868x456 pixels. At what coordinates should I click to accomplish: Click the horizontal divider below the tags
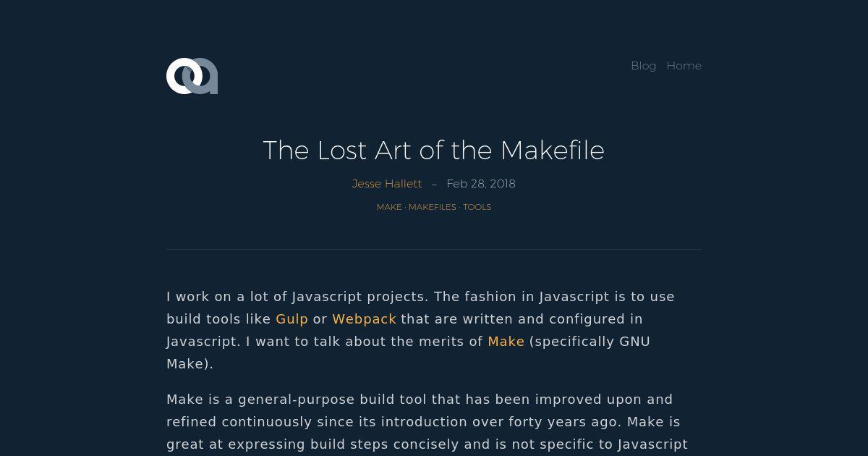tap(434, 249)
